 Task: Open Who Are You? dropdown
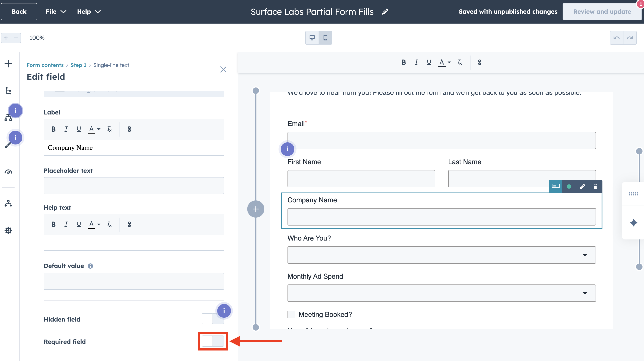click(x=442, y=255)
